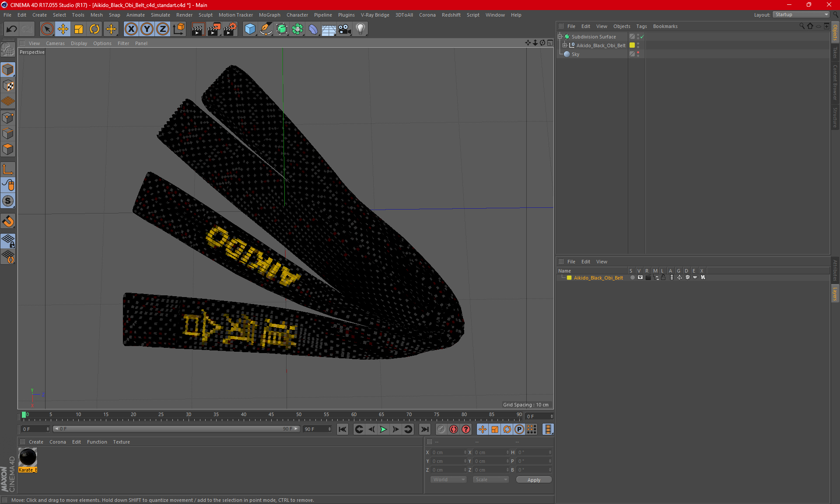
Task: Click the timeline range slider bar
Action: 176,429
